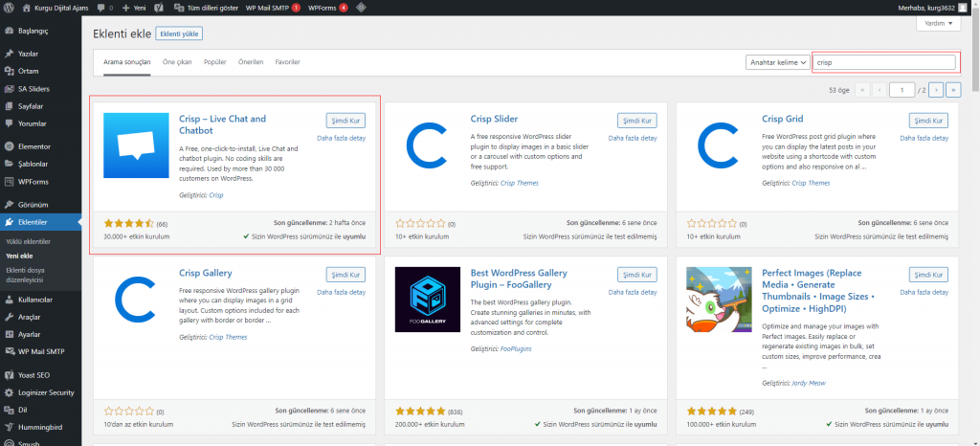Open FooPlugins developer link
Image resolution: width=980 pixels, height=446 pixels.
click(516, 348)
